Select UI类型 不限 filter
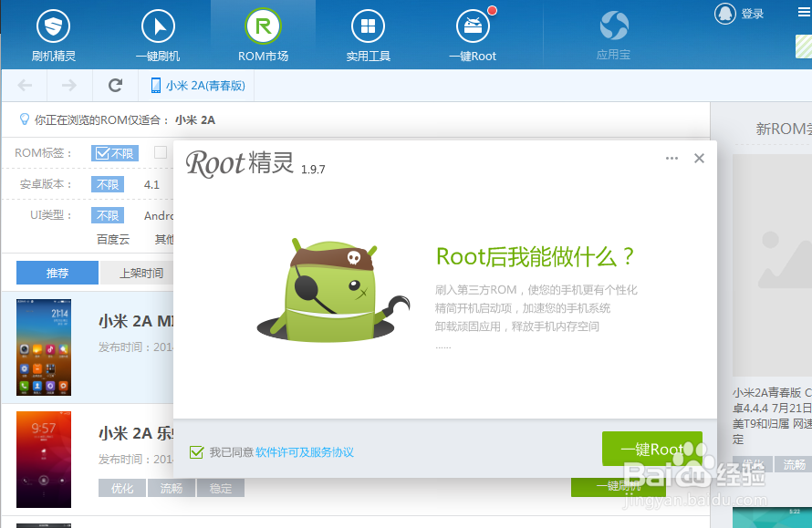 pos(108,215)
